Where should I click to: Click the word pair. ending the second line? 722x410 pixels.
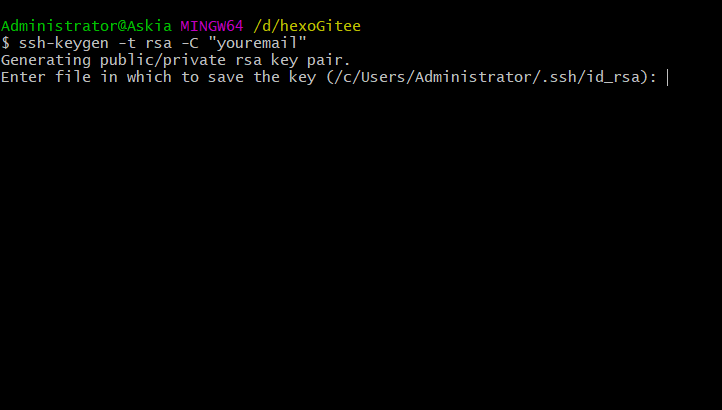(x=330, y=60)
